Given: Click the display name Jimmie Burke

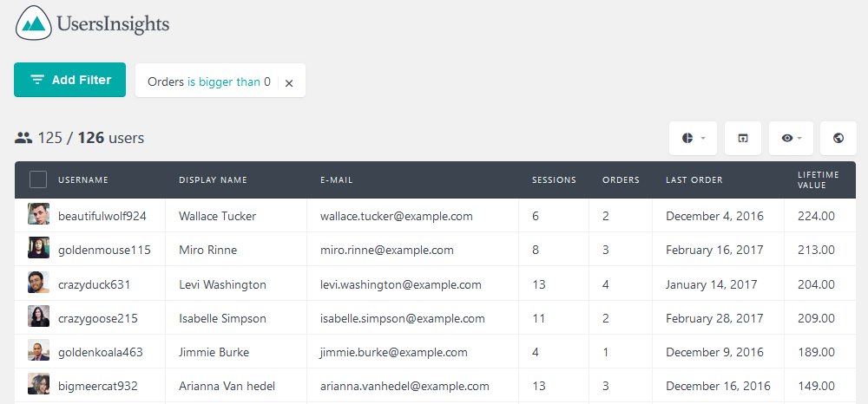Looking at the screenshot, I should point(214,352).
